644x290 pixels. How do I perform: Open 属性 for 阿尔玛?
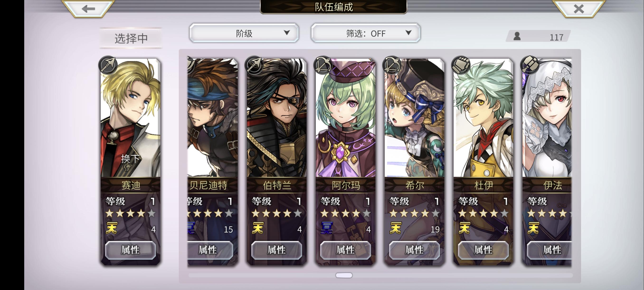346,250
